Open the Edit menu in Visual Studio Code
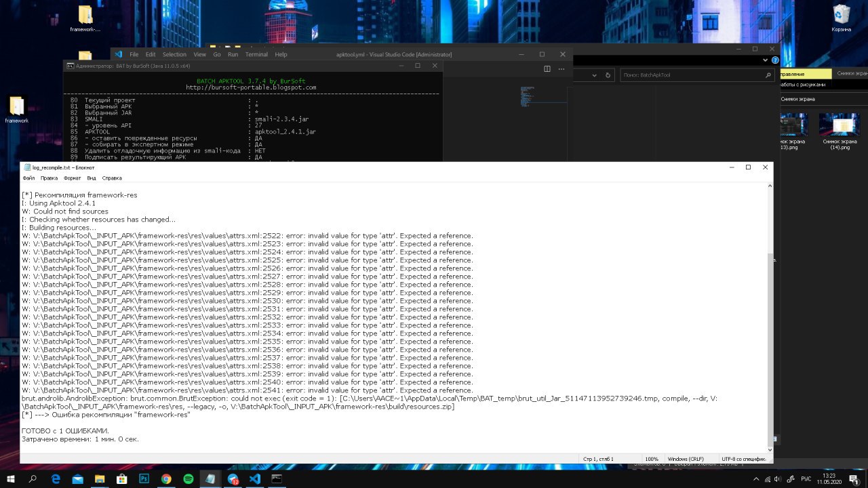868x488 pixels. (151, 54)
